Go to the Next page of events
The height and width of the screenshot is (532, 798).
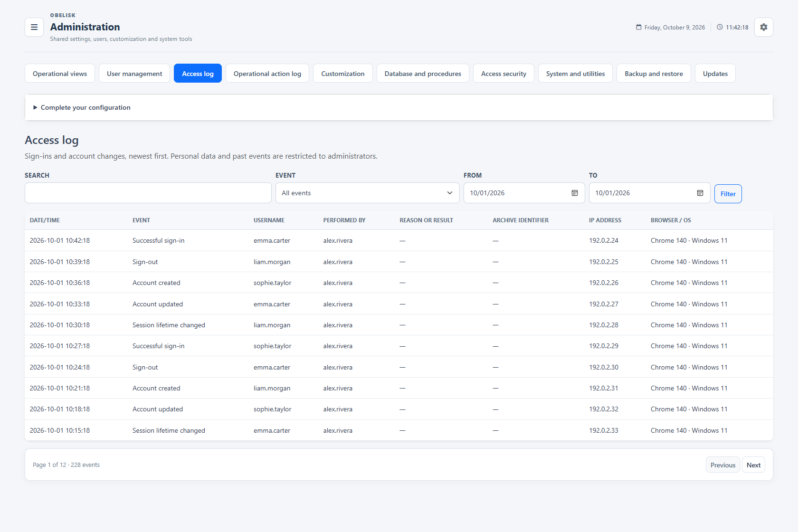click(x=753, y=465)
